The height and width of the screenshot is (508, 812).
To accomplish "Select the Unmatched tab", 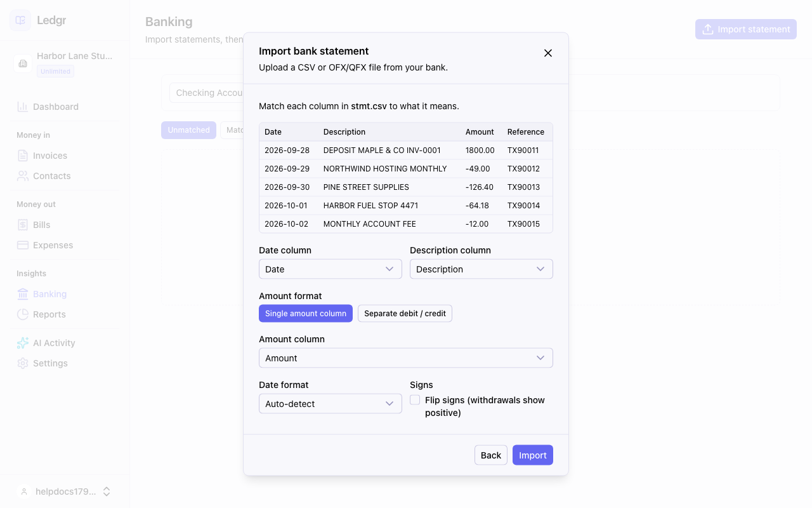I will pos(188,130).
